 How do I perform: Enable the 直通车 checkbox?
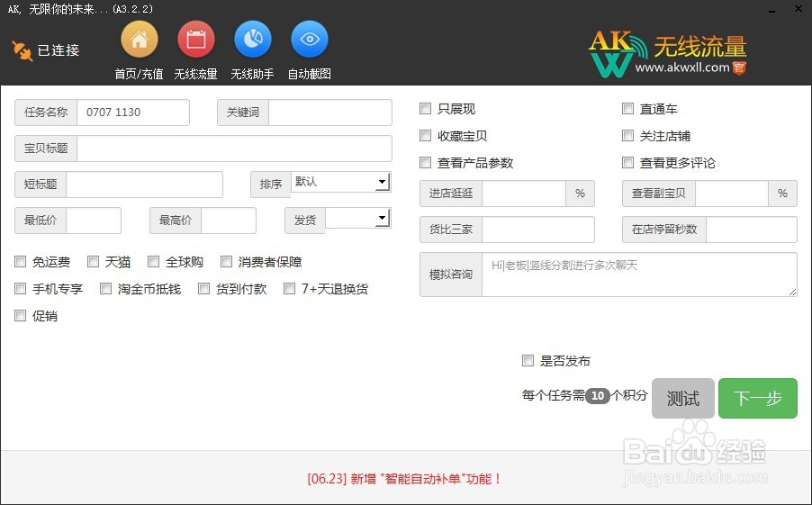pyautogui.click(x=627, y=108)
